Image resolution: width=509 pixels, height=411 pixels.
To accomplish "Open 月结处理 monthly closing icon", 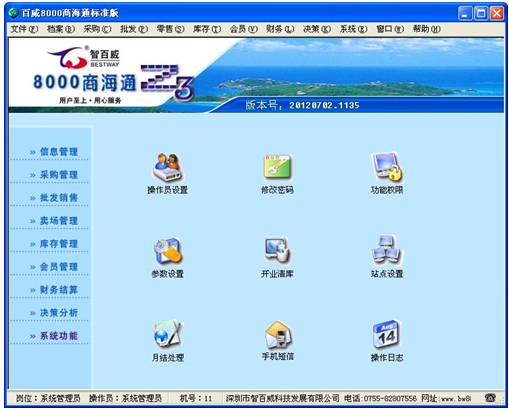I will [x=168, y=334].
